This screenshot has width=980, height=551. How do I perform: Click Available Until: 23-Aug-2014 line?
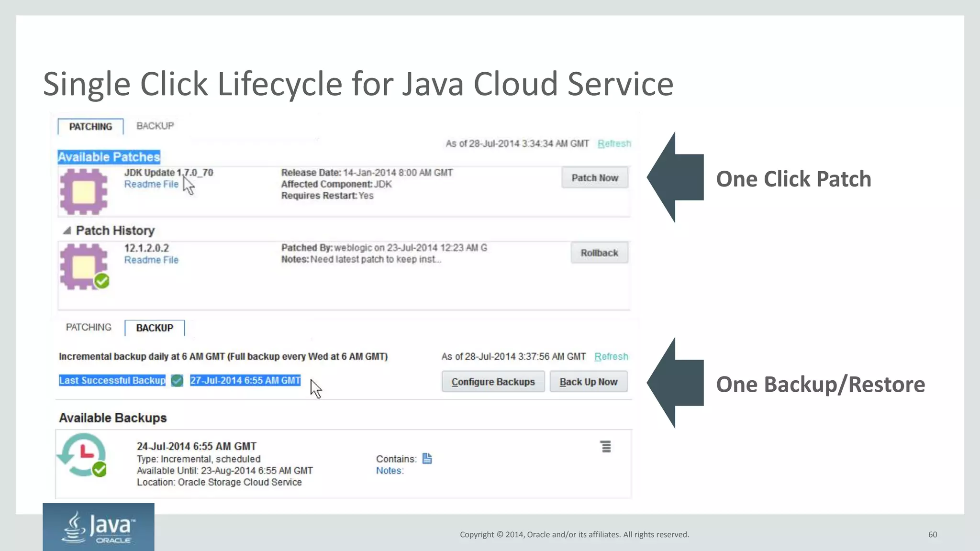click(x=225, y=471)
